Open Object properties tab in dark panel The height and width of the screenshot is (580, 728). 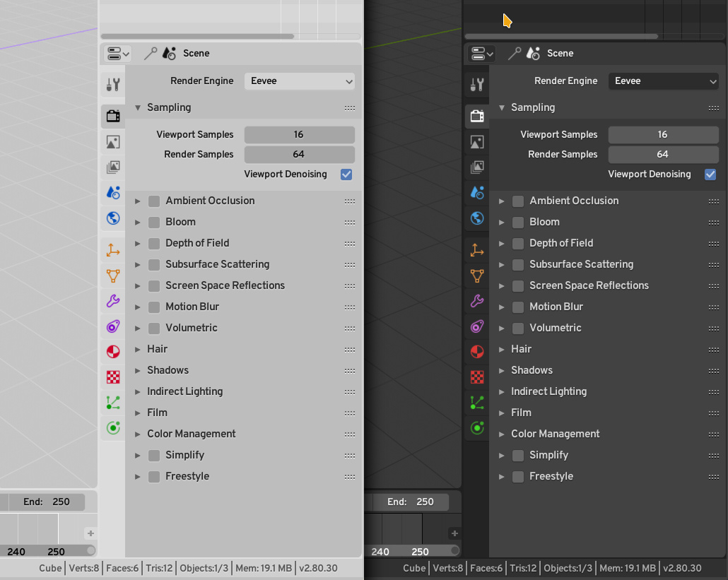pyautogui.click(x=477, y=251)
